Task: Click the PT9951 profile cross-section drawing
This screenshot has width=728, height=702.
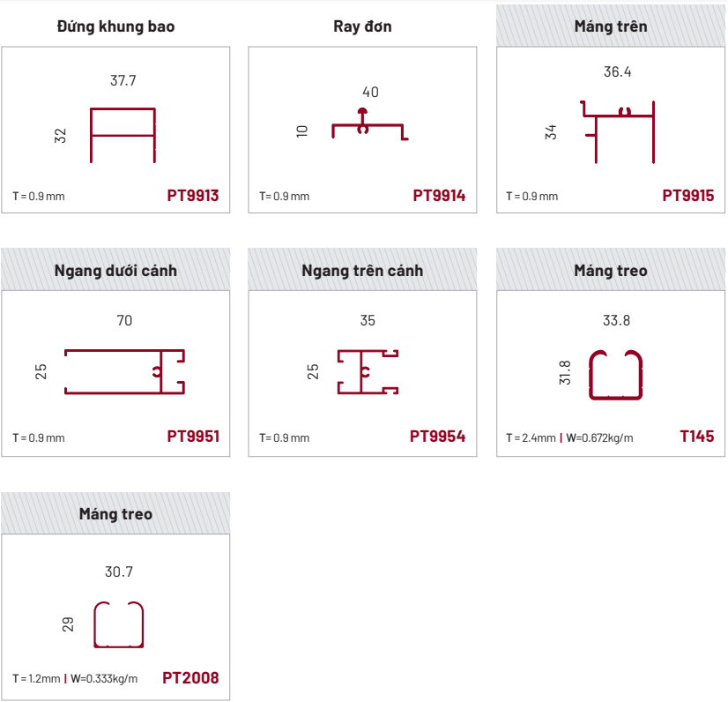Action: [125, 371]
